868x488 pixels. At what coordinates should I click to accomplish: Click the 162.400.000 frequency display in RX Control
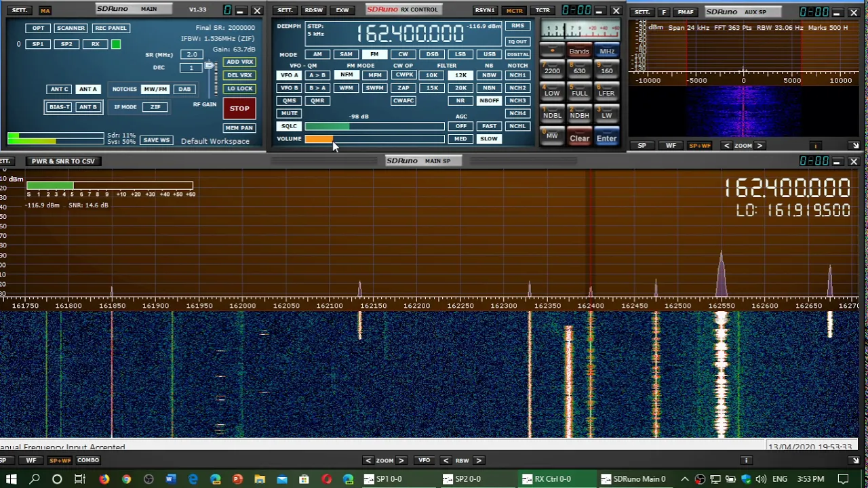coord(410,33)
